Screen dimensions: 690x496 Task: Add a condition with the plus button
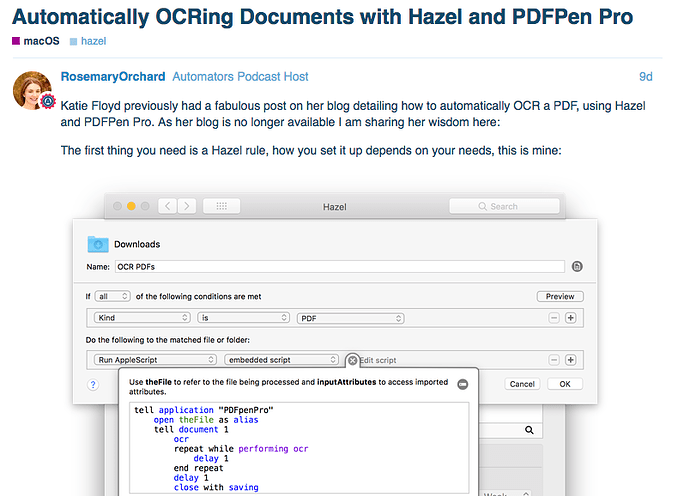(x=571, y=318)
